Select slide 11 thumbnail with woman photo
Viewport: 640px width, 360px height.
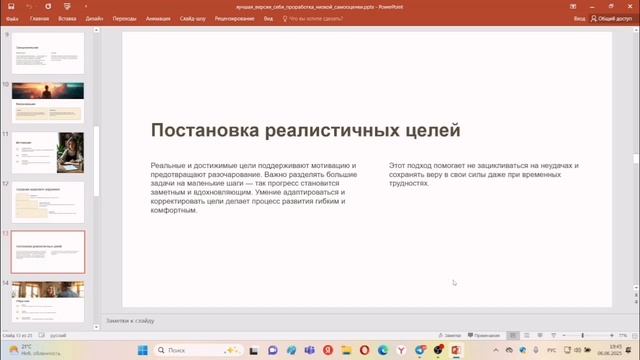tap(48, 153)
